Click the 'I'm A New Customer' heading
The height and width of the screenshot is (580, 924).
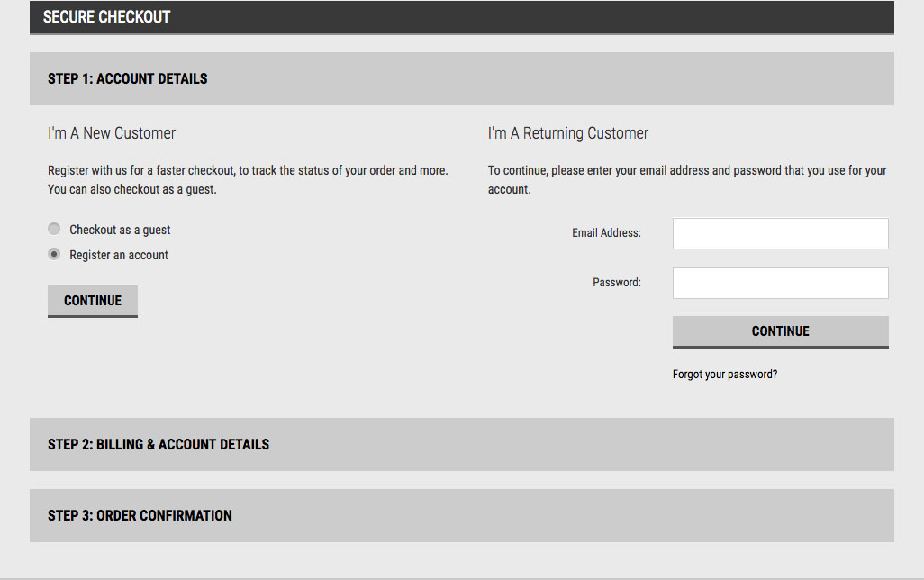point(112,133)
